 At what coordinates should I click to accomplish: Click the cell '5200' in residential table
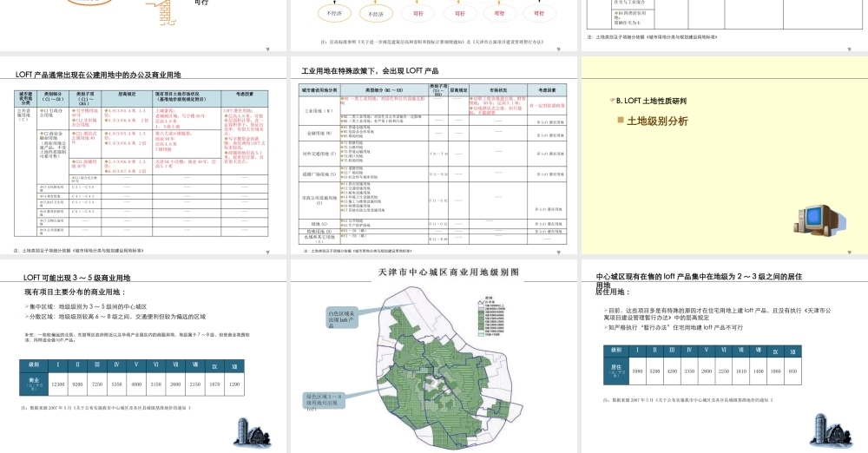point(654,371)
